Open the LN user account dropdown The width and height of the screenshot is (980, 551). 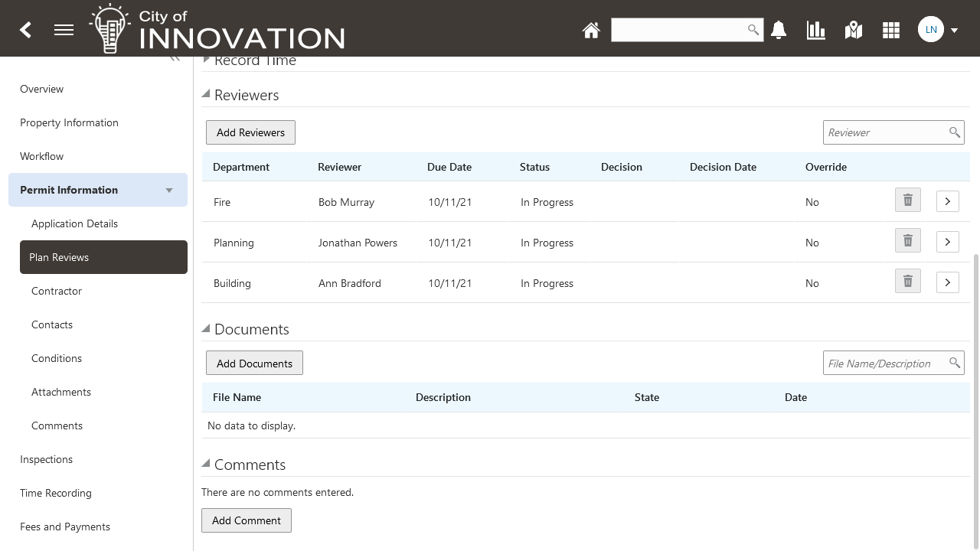coord(939,30)
